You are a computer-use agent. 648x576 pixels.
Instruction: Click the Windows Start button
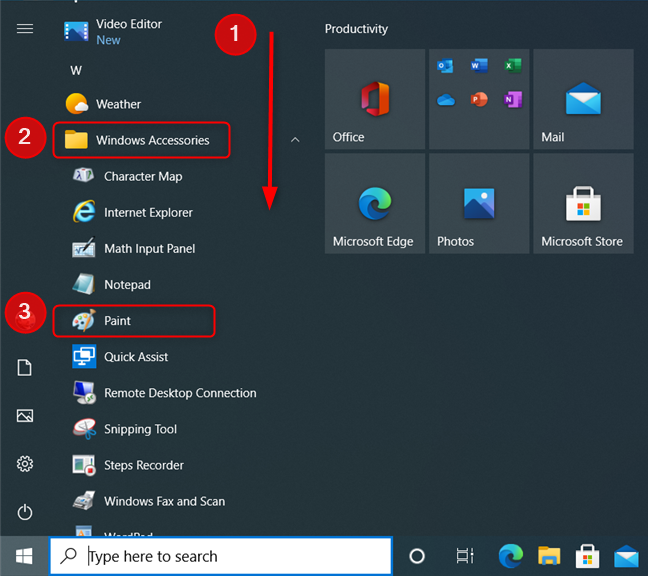click(24, 556)
